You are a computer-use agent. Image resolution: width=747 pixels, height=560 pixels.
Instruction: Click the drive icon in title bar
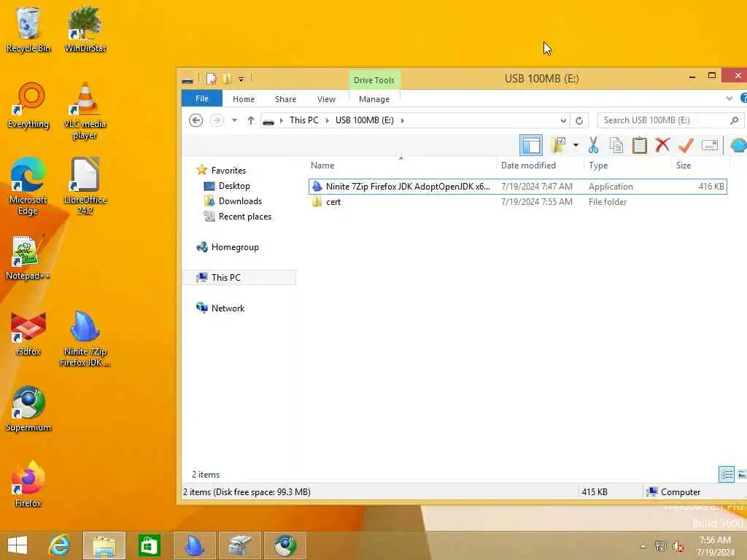pyautogui.click(x=187, y=80)
